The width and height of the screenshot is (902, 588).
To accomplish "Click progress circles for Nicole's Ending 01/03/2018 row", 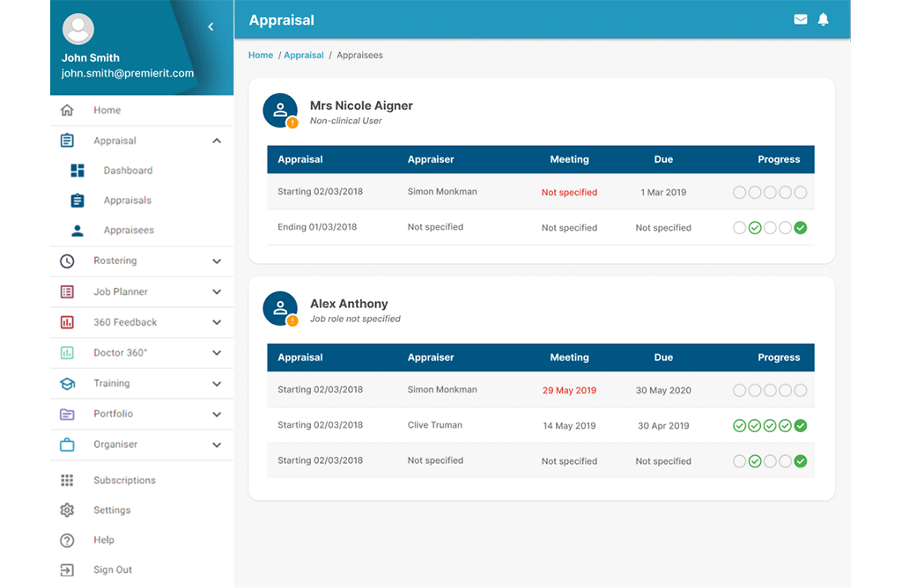I will point(770,228).
